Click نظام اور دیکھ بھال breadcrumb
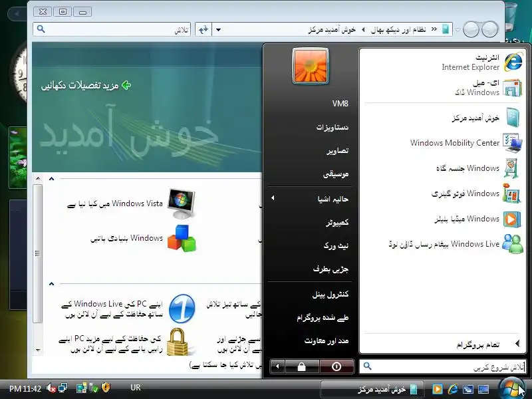532x399 pixels. point(398,29)
